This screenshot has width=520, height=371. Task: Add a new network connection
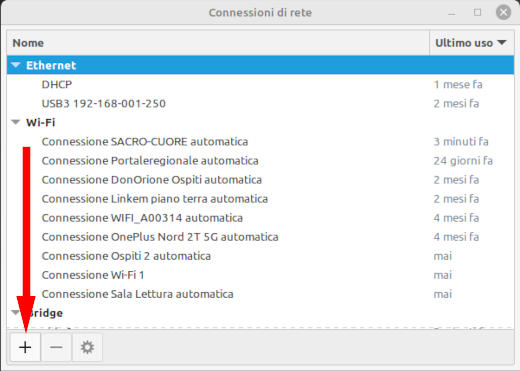point(25,347)
